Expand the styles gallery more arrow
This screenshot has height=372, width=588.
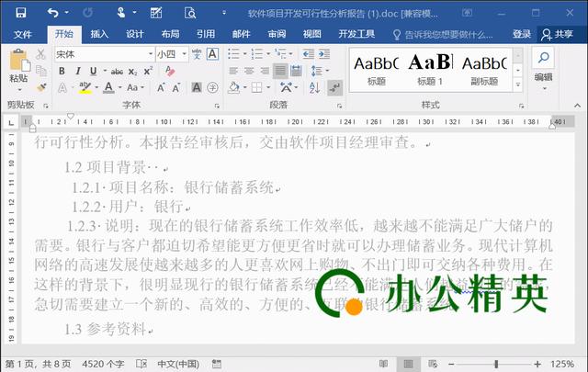click(x=518, y=85)
